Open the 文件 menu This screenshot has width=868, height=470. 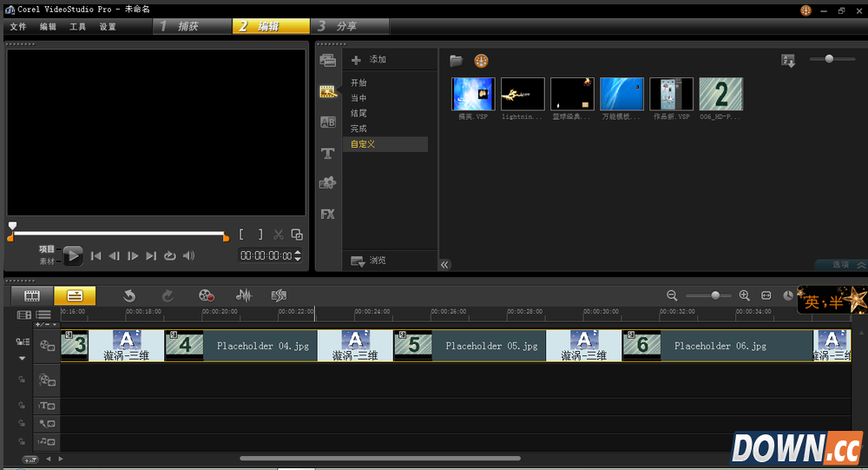(18, 27)
